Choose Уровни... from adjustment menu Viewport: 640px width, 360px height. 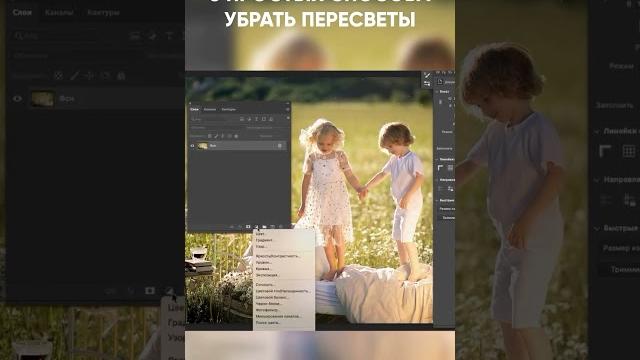coord(264,262)
